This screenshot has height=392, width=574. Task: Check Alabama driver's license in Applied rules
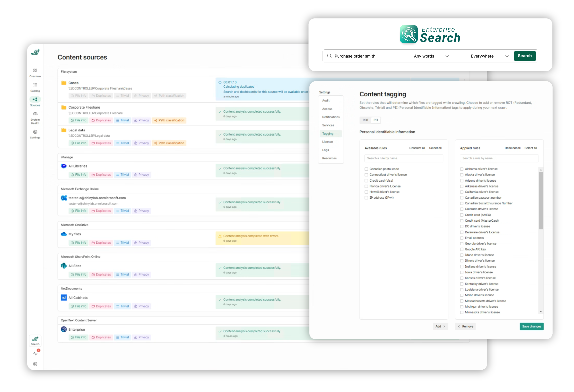pos(462,169)
